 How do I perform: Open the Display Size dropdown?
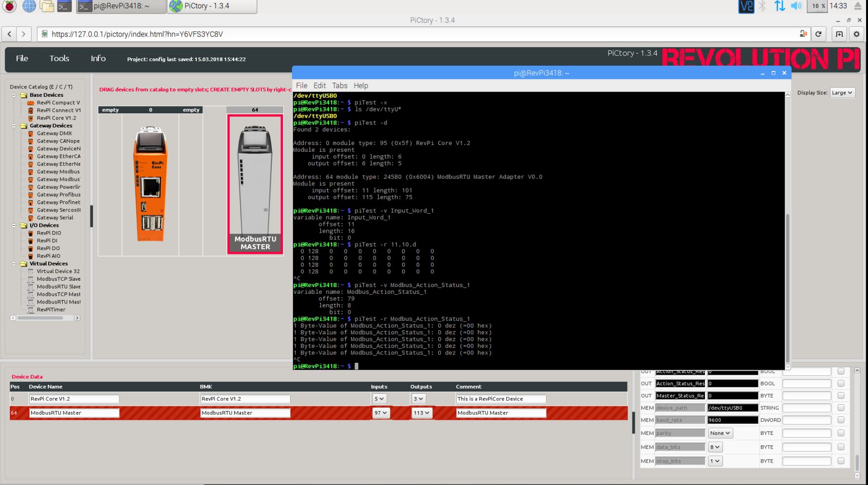(x=842, y=93)
